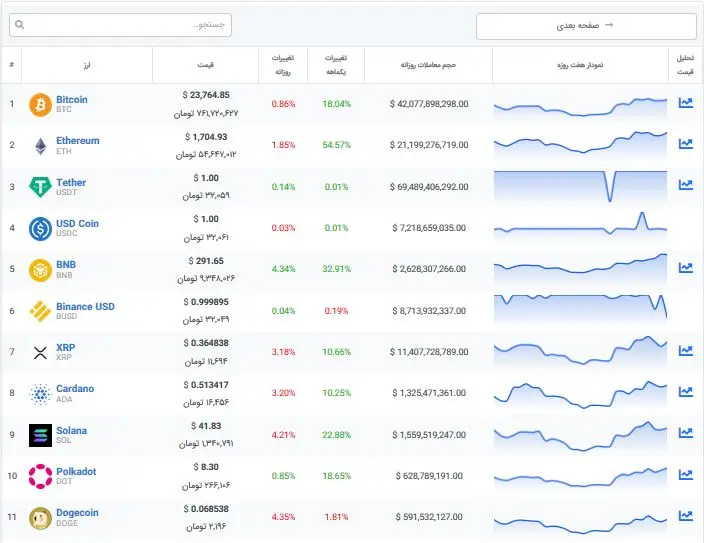
Task: Click Dogecoin volume $ 591,532,127.00
Action: pyautogui.click(x=429, y=517)
